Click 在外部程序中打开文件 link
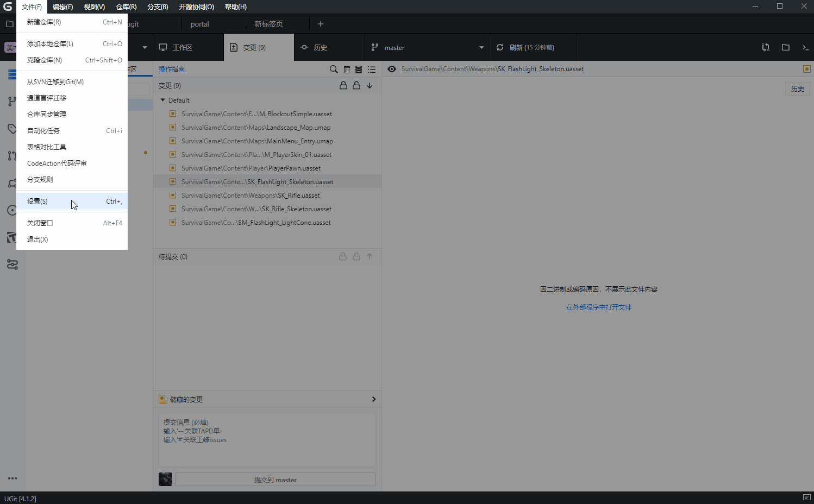 coord(598,307)
